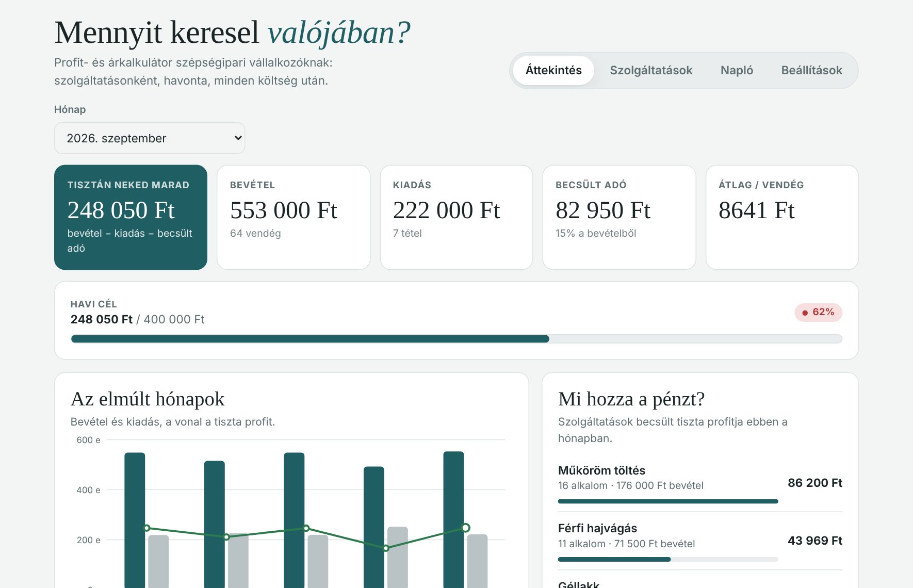Click the "200 e" axis label
The width and height of the screenshot is (913, 588).
(x=88, y=540)
